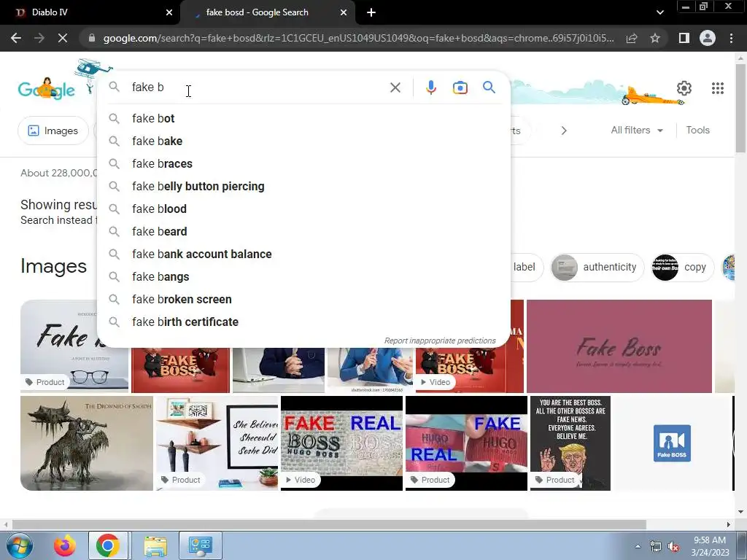
Task: Open File Explorer from the taskbar
Action: pyautogui.click(x=155, y=545)
